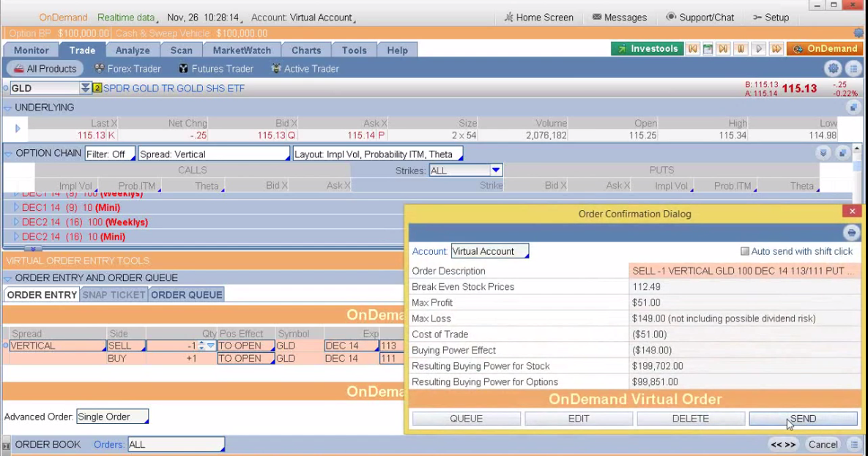The width and height of the screenshot is (868, 456).
Task: Switch to the ORDER QUEUE tab
Action: tap(187, 295)
